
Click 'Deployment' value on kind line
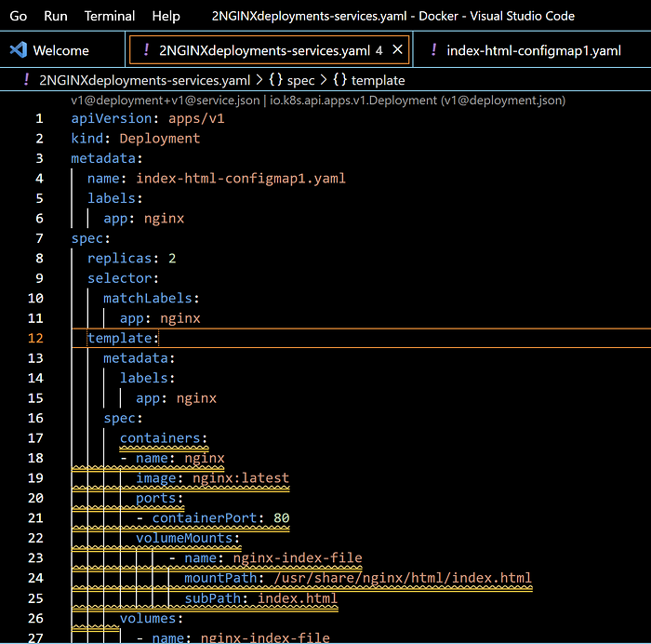160,139
